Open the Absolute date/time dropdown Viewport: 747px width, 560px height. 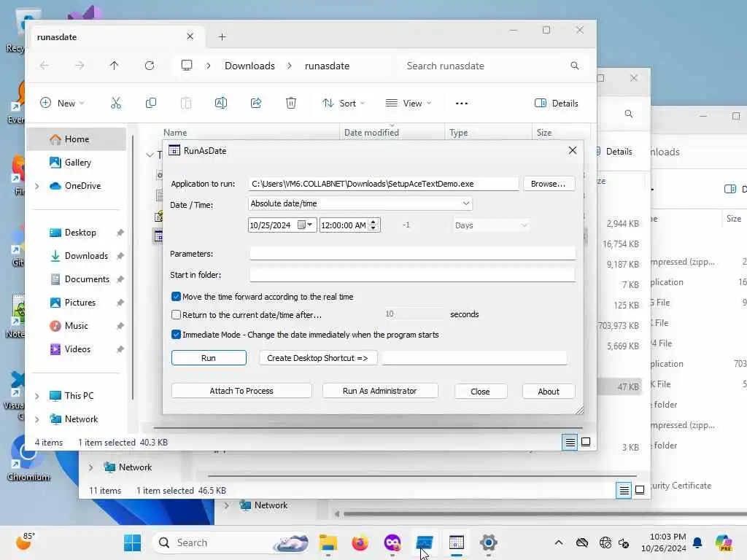pos(360,203)
